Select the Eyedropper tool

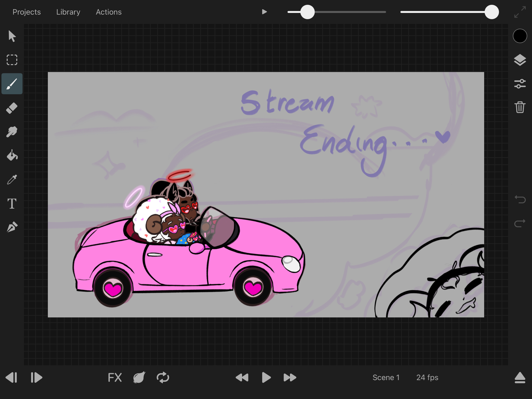click(12, 180)
